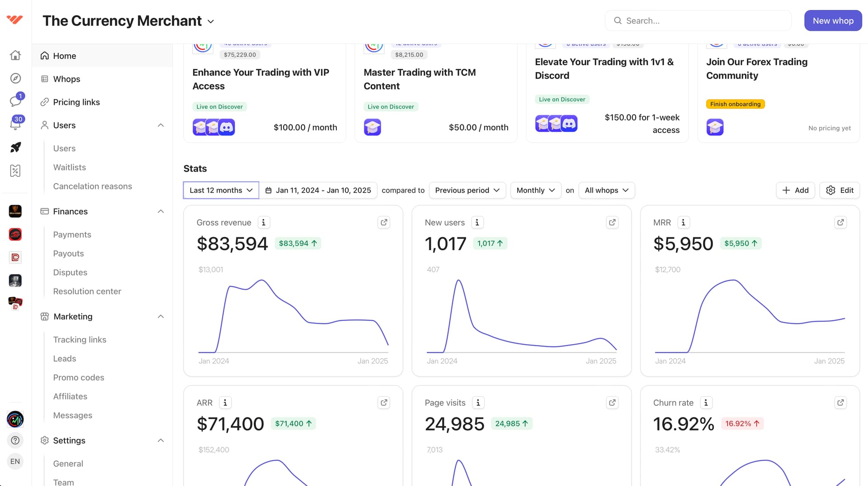Go to Home in sidebar
This screenshot has width=868, height=486.
[102, 56]
